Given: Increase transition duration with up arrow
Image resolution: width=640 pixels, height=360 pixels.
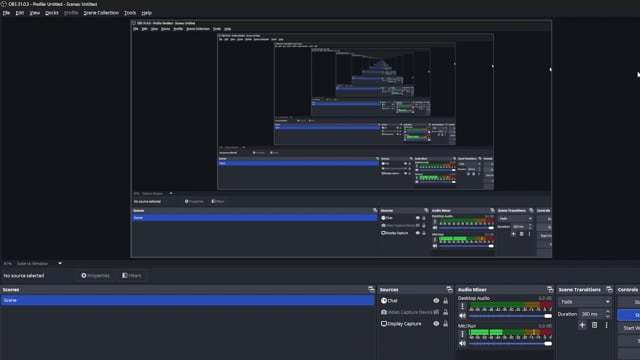Looking at the screenshot, I should tap(608, 312).
